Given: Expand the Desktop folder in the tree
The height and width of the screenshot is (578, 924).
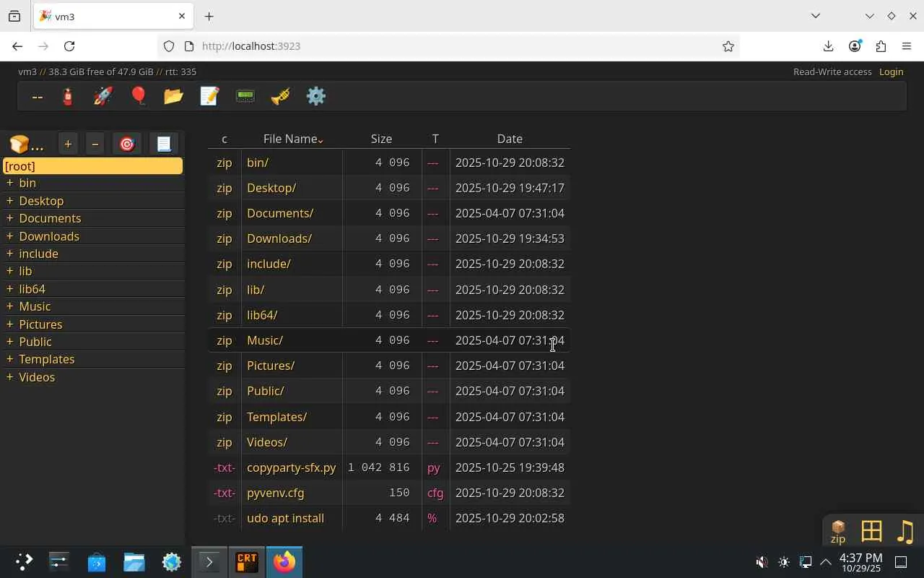Looking at the screenshot, I should click(x=9, y=201).
